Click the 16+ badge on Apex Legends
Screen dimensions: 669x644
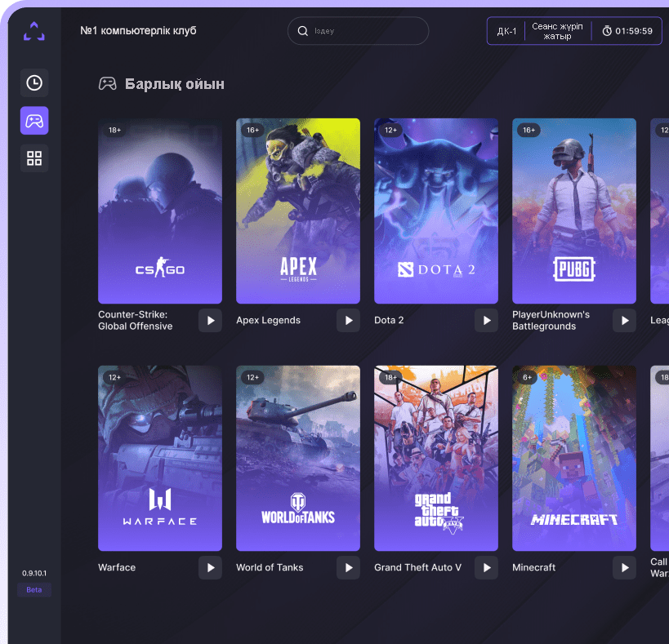click(252, 130)
